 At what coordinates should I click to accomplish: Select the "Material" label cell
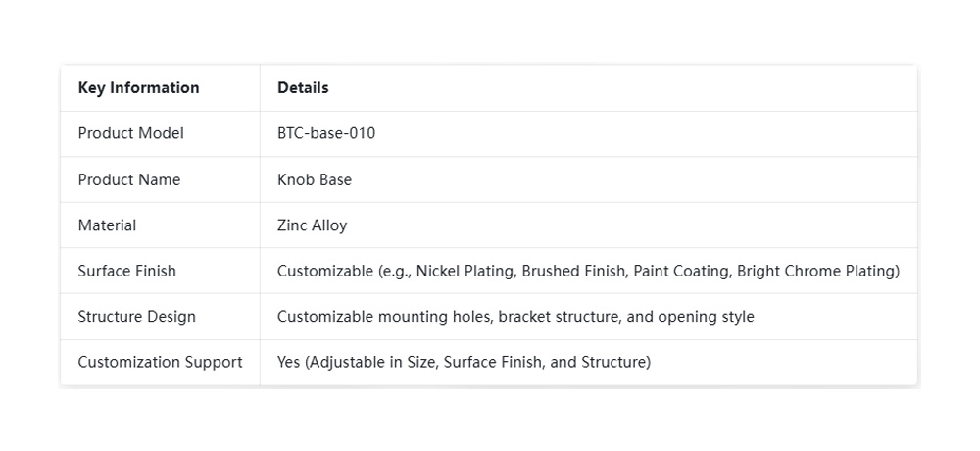(x=107, y=225)
